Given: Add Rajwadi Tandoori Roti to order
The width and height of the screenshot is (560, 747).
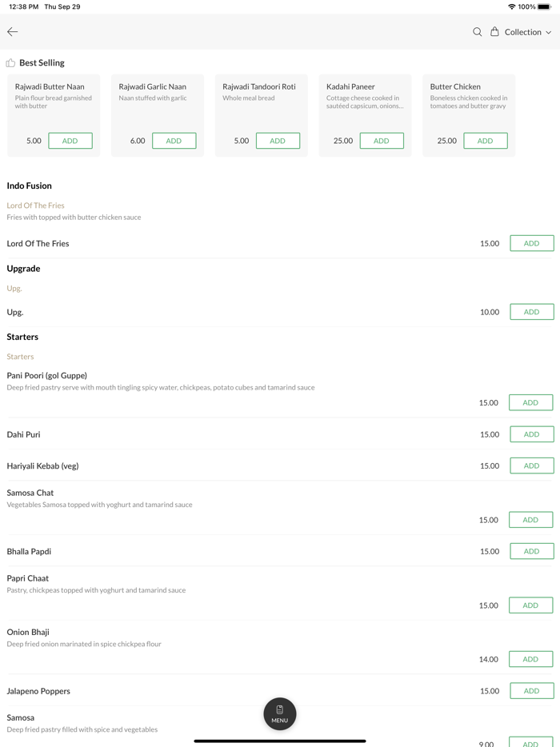Looking at the screenshot, I should 278,141.
